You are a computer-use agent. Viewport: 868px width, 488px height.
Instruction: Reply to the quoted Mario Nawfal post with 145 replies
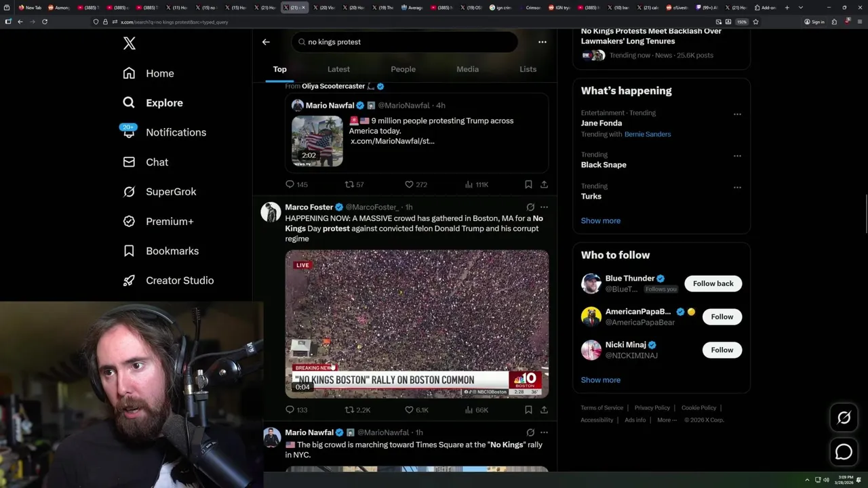[296, 184]
